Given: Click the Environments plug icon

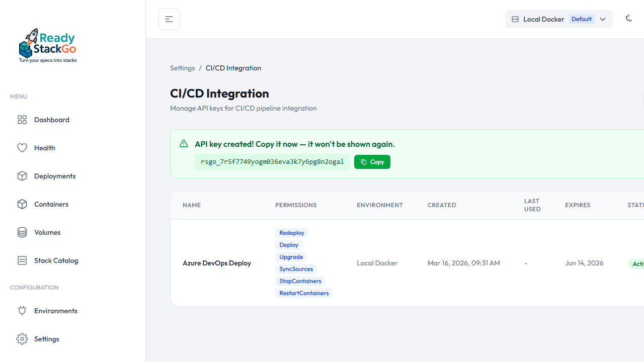Looking at the screenshot, I should click(22, 311).
